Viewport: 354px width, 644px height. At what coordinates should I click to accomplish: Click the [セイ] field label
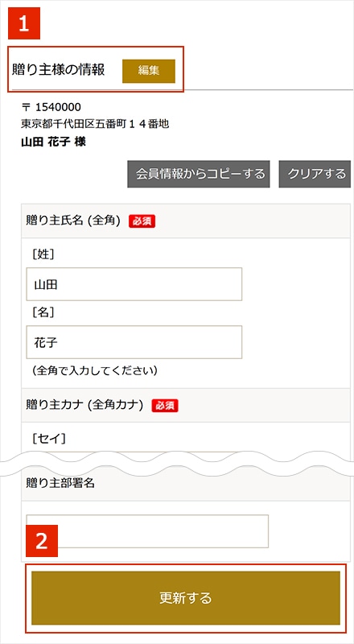(49, 439)
